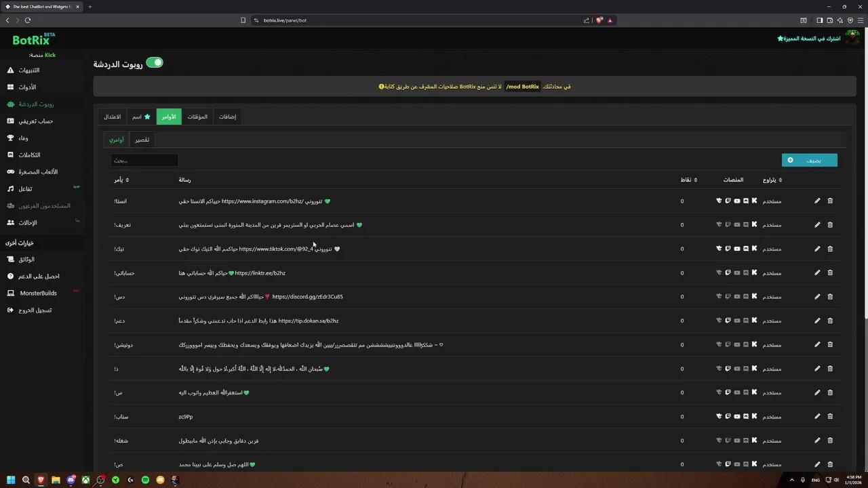Click the يضيف add command button
The image size is (868, 488).
pyautogui.click(x=810, y=160)
